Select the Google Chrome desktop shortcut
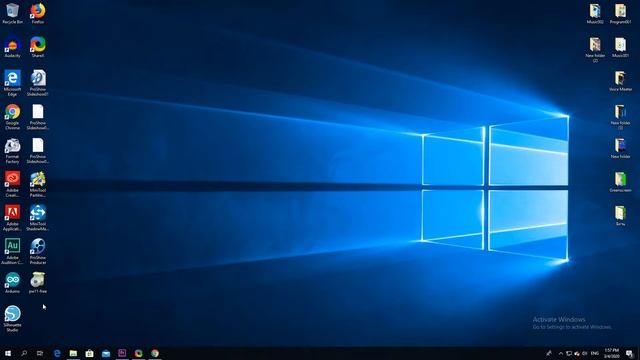 point(12,117)
